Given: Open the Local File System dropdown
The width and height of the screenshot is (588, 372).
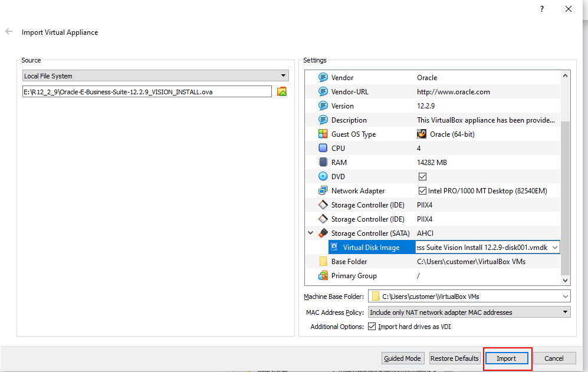Looking at the screenshot, I should [x=155, y=76].
